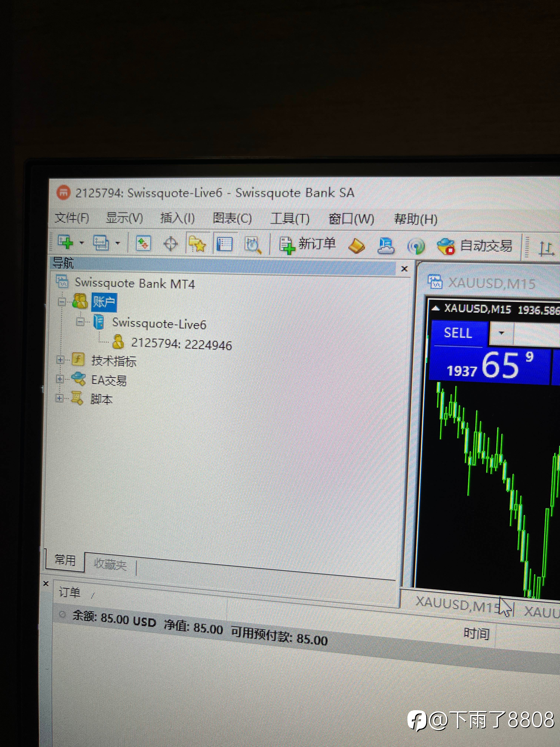Expand the EA交易 node

point(60,379)
